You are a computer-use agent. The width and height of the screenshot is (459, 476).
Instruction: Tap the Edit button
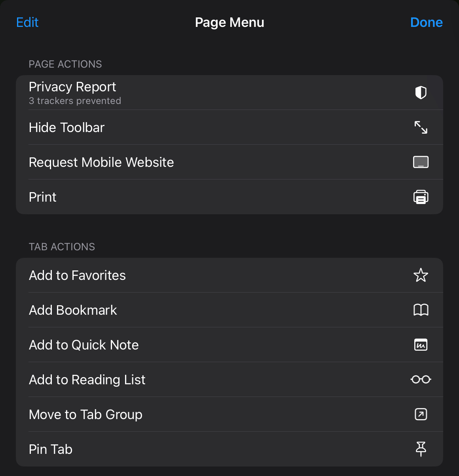pyautogui.click(x=27, y=22)
